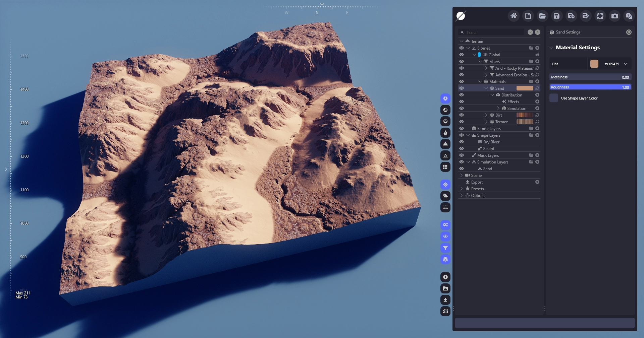Open the folder icon to load a project
The height and width of the screenshot is (338, 644).
[x=542, y=16]
